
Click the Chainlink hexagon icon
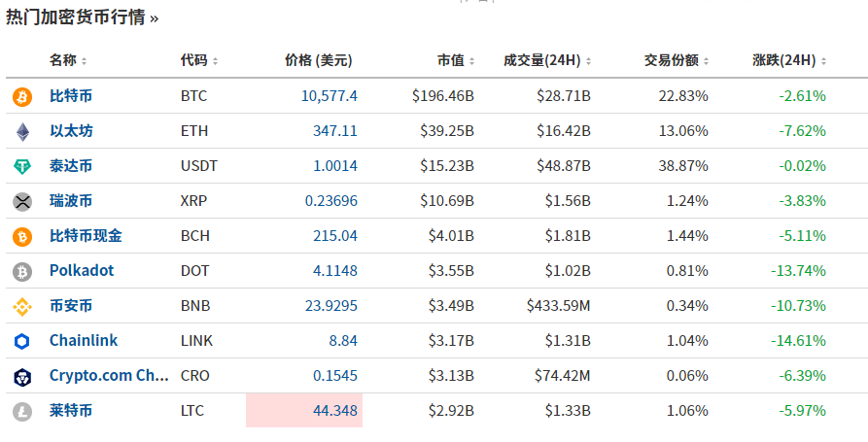(x=22, y=341)
